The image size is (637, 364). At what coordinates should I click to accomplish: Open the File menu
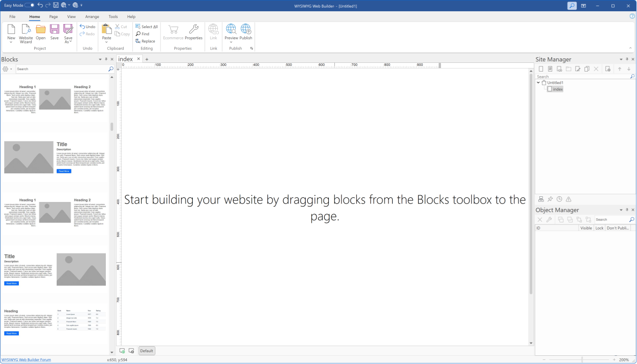(x=12, y=17)
